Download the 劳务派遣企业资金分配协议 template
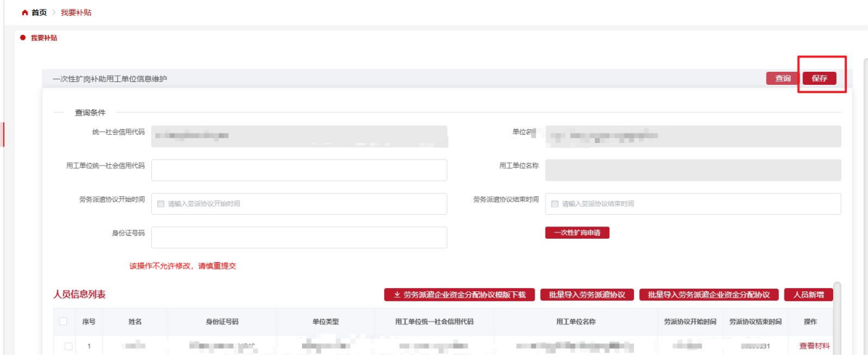The image size is (868, 355). (x=459, y=295)
